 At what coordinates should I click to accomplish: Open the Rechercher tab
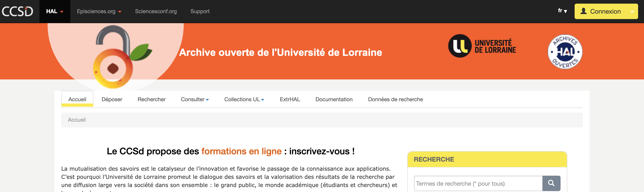151,99
